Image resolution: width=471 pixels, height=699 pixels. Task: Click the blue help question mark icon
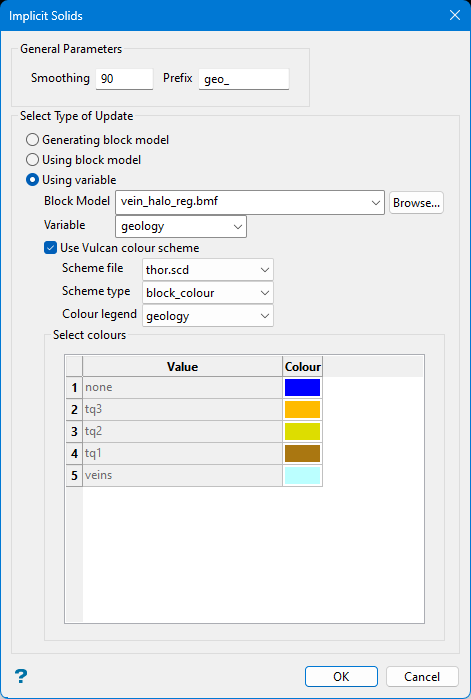(x=21, y=676)
